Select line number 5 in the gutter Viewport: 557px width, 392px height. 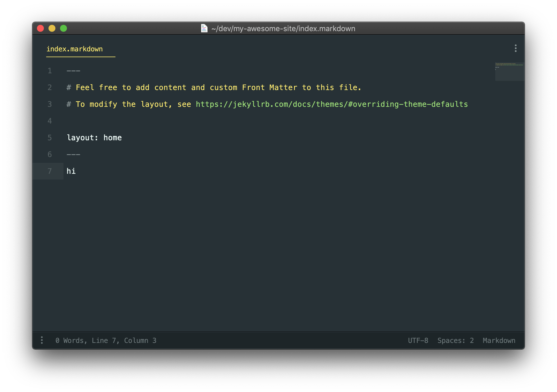tap(50, 138)
